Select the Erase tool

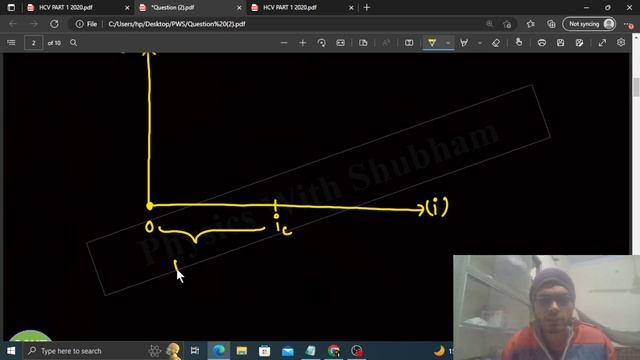(x=496, y=43)
